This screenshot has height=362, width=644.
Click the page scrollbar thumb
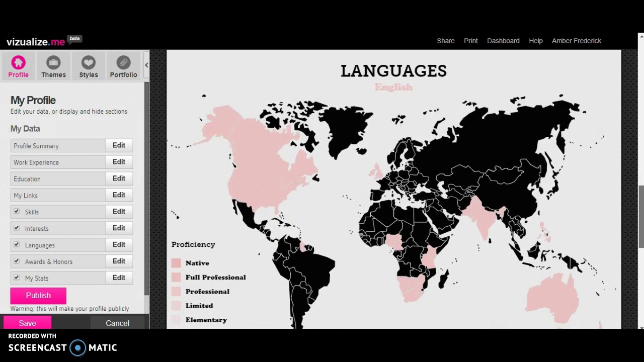(x=641, y=217)
